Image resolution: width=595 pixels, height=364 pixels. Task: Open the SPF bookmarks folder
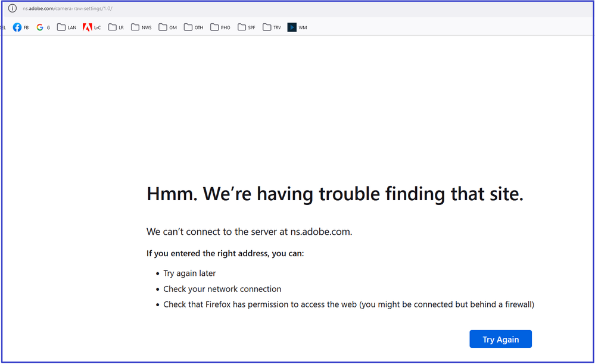click(246, 27)
